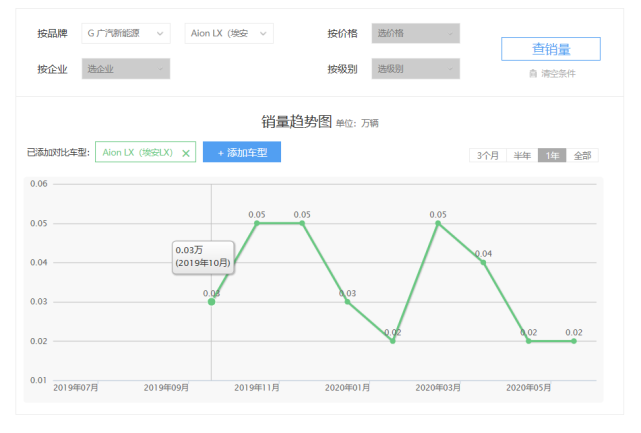Click the 0.03万 (2019年10月) tooltip
641x433 pixels.
(203, 257)
